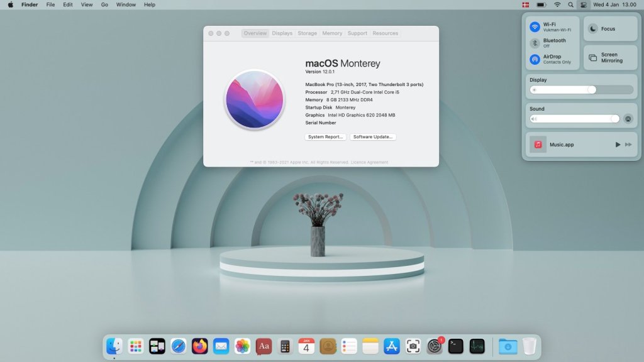Click the Spotlight search magnifier icon

click(571, 4)
